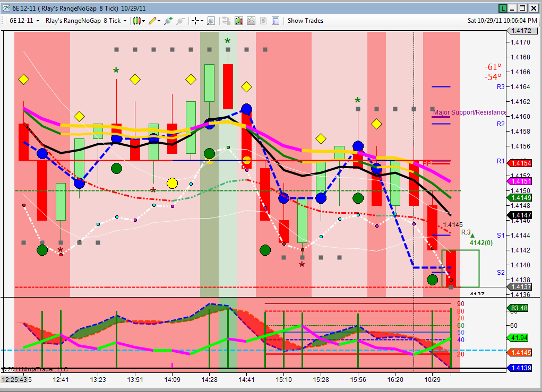542x392 pixels.
Task: Click the red 80 level label
Action: pos(460,311)
